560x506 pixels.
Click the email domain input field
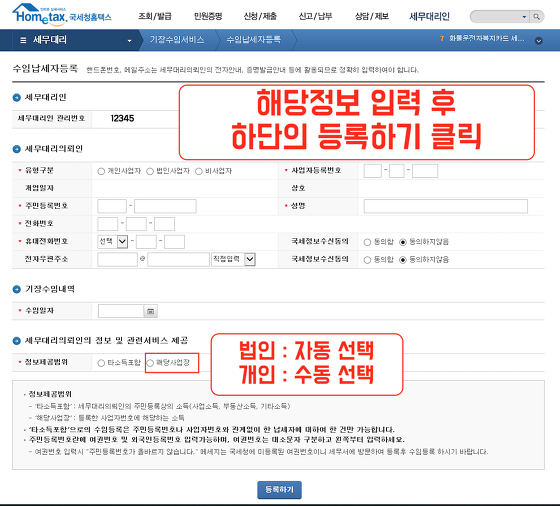click(179, 260)
